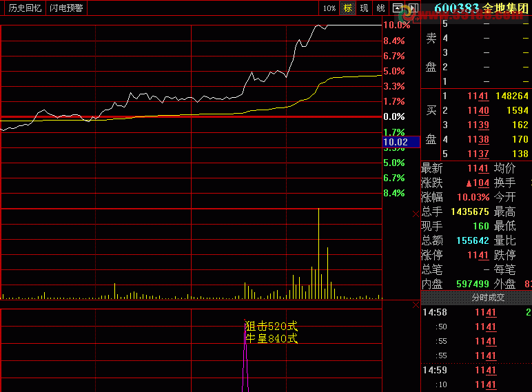Select buy level 2 price 1140
The image size is (532, 392).
pyautogui.click(x=478, y=110)
